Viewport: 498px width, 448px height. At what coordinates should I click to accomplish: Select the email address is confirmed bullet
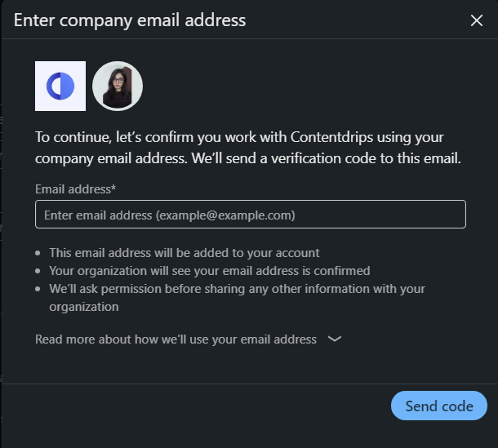pyautogui.click(x=210, y=271)
